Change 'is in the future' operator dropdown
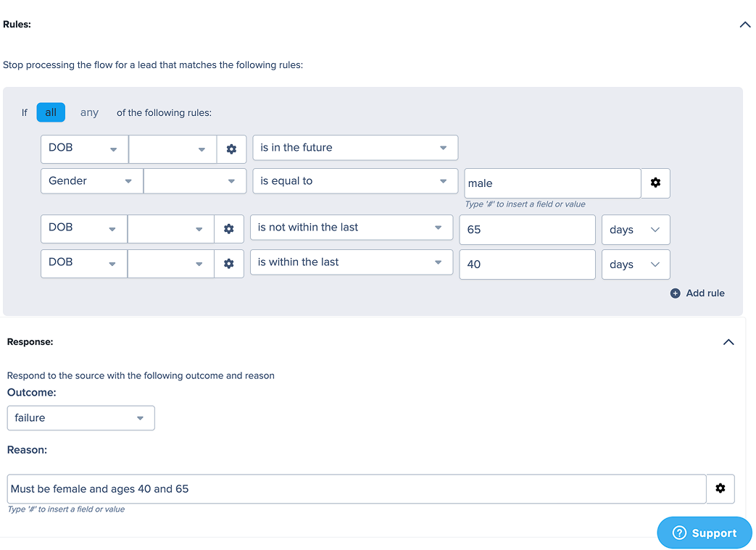This screenshot has height=550, width=756. (354, 148)
